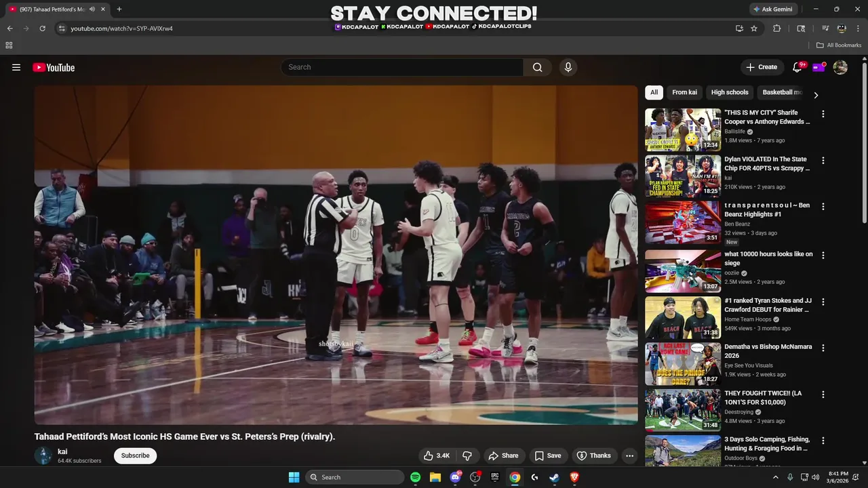Viewport: 868px width, 488px height.
Task: Click the browser address bar URL
Action: coord(122,28)
